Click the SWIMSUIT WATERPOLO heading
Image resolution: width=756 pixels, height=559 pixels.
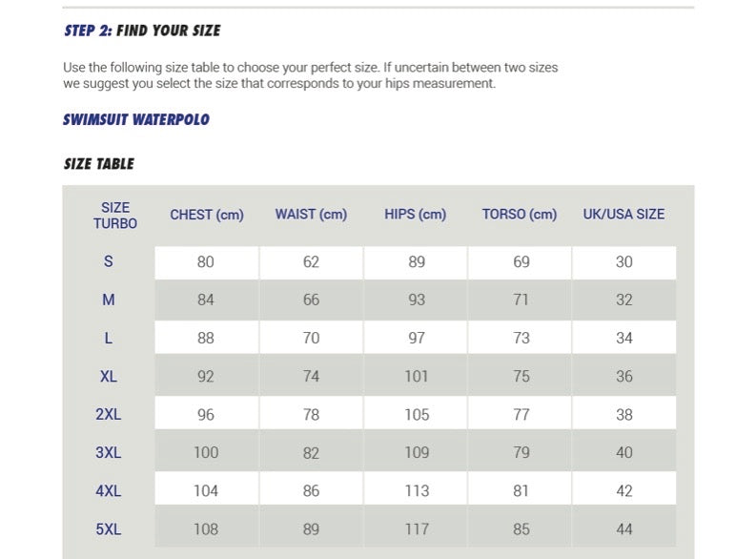click(136, 120)
